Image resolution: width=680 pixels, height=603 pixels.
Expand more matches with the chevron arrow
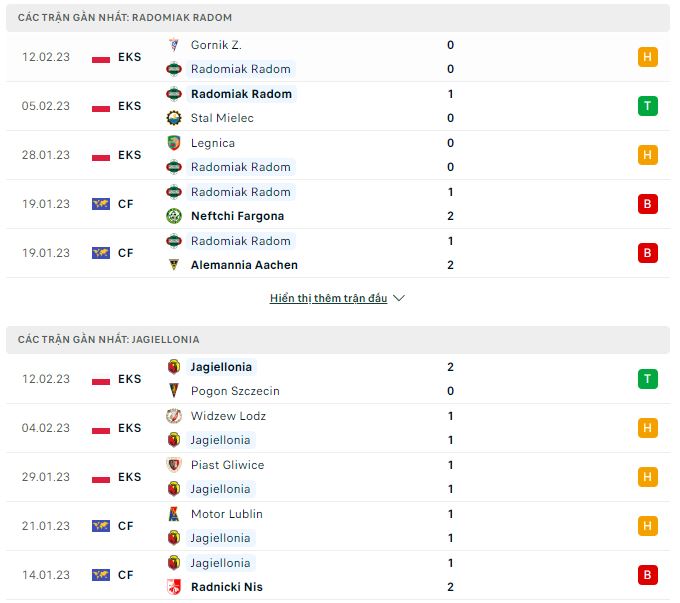[x=399, y=298]
